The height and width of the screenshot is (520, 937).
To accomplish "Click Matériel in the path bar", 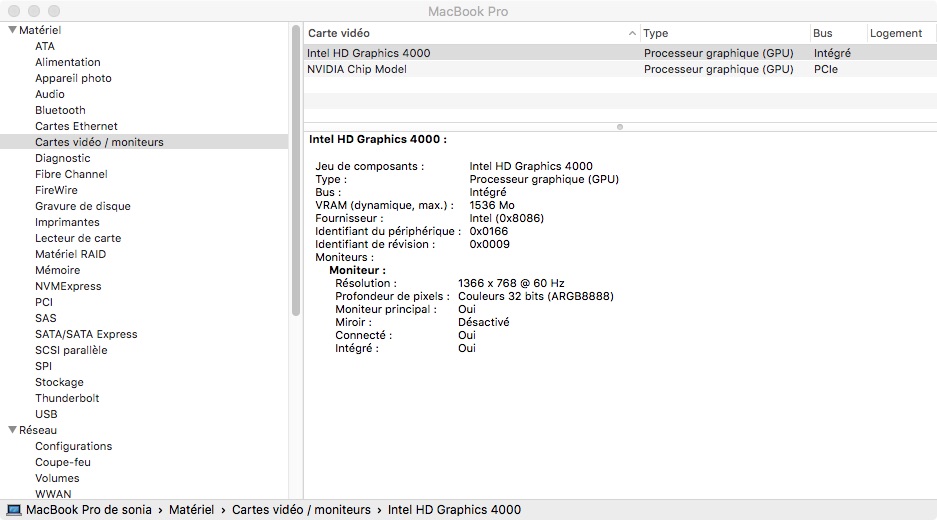I will coord(191,510).
